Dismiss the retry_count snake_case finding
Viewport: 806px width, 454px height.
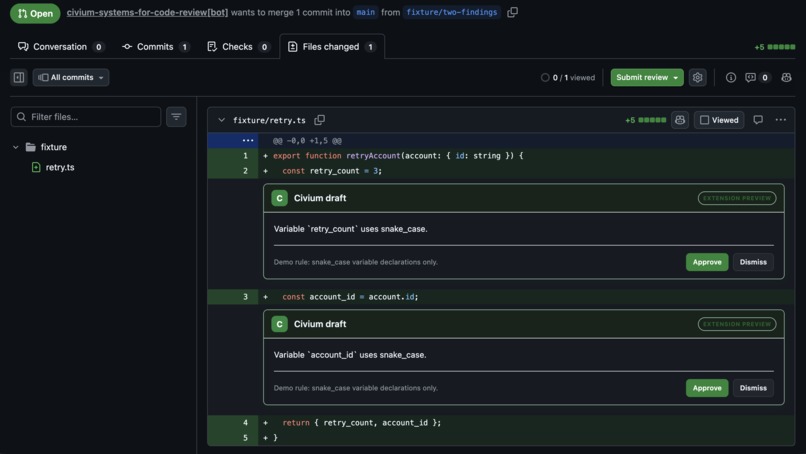click(x=753, y=262)
